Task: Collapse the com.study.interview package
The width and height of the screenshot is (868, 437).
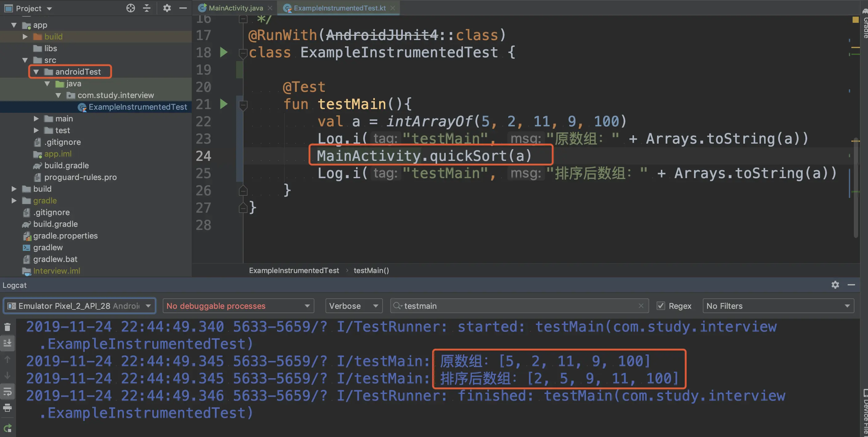Action: tap(58, 95)
